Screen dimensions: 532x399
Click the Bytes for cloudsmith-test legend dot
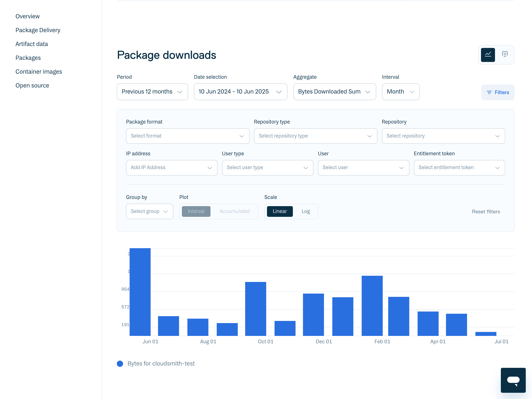point(120,364)
